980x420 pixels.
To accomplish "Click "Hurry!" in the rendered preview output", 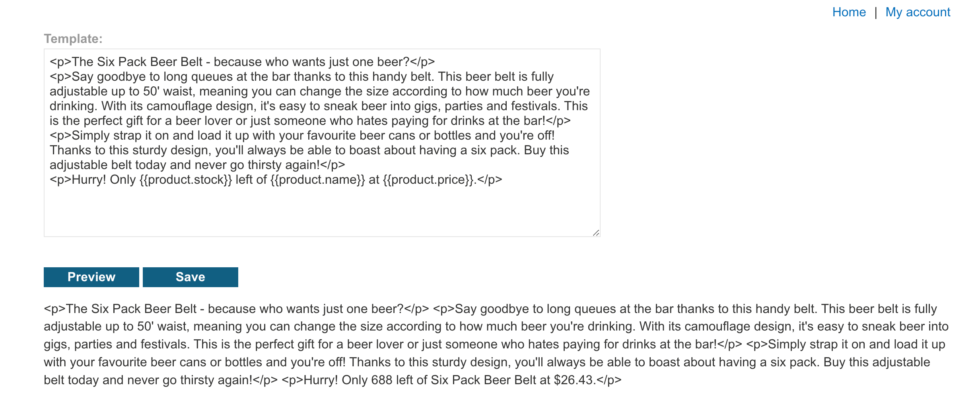I will (321, 380).
